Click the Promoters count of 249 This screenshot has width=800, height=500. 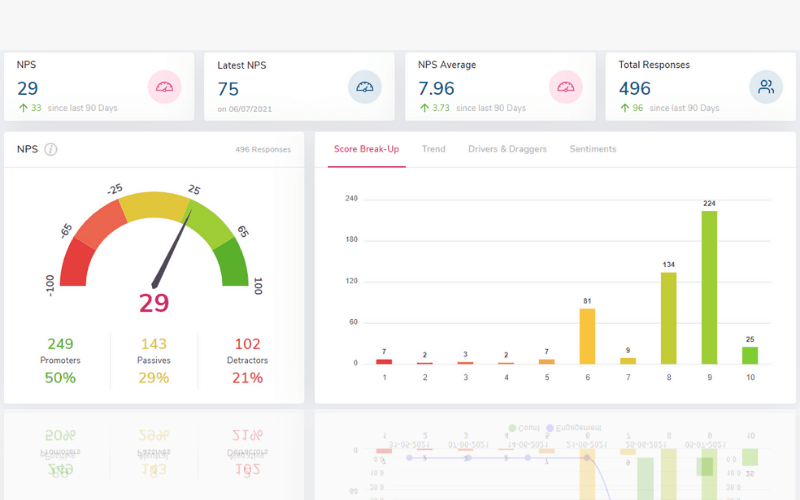tap(60, 344)
